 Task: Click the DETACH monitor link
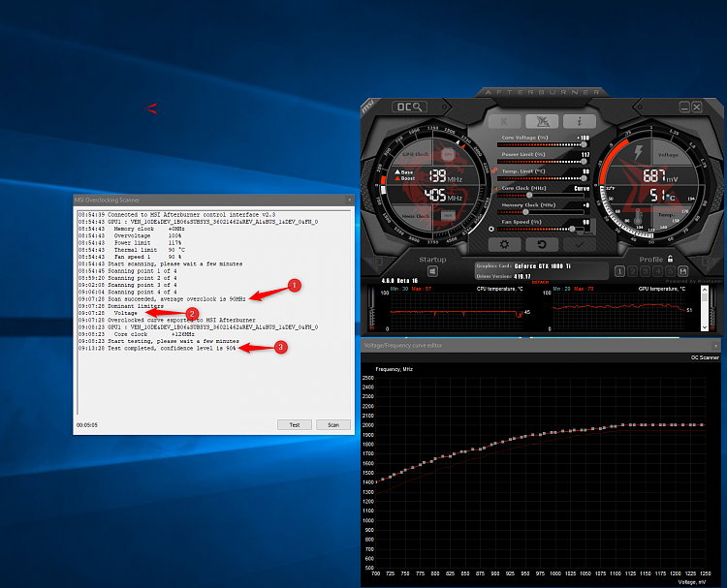pyautogui.click(x=540, y=282)
